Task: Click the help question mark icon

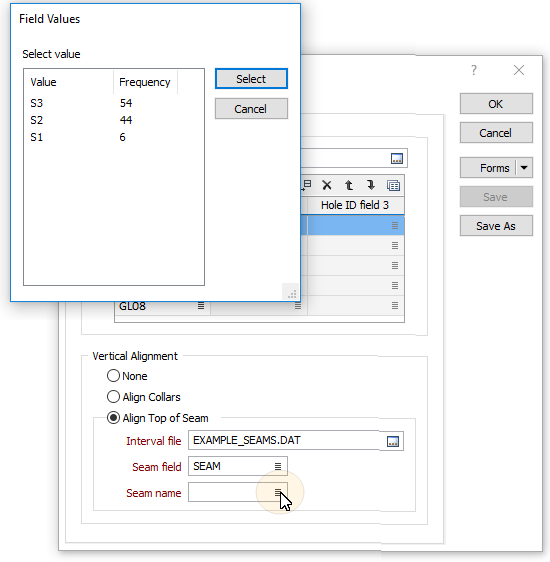Action: coord(474,70)
